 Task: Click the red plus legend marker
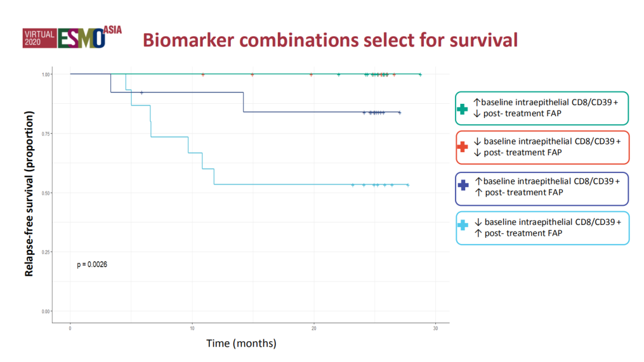coord(462,147)
